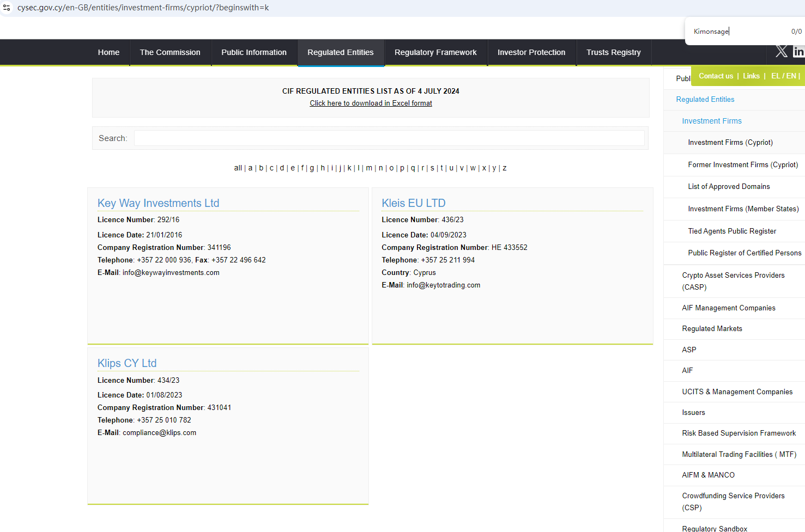
Task: Open Public Register of Certified Persons
Action: pyautogui.click(x=745, y=253)
